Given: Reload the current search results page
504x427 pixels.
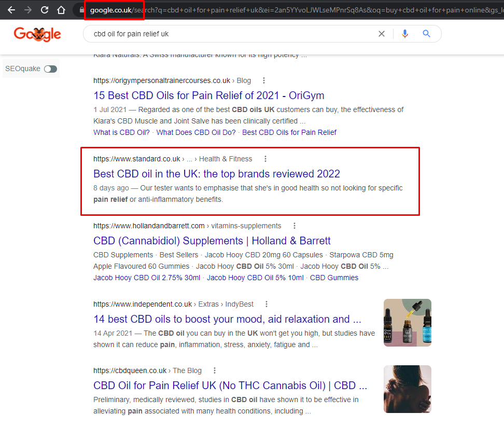Looking at the screenshot, I should [x=46, y=9].
